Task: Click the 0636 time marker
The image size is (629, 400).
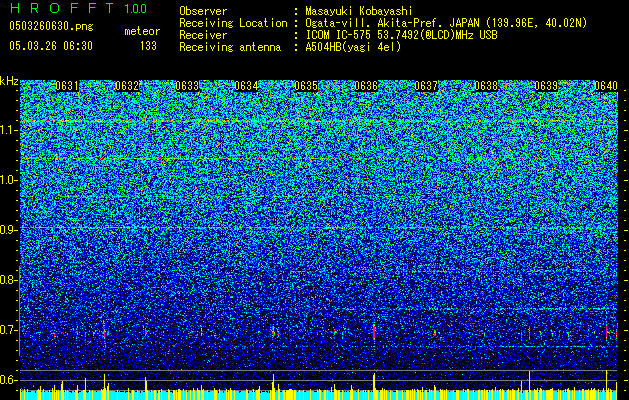Action: [x=366, y=86]
